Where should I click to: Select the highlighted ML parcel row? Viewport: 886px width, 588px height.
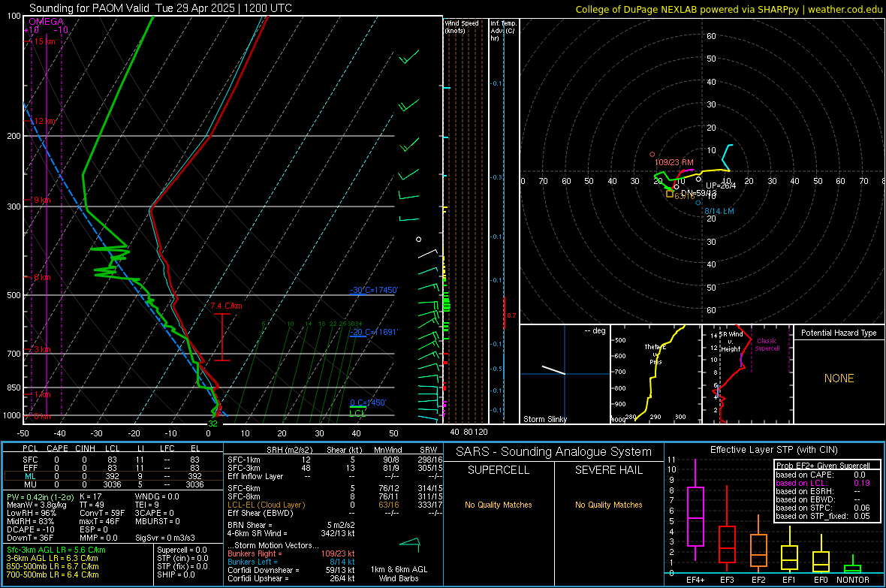click(x=113, y=476)
